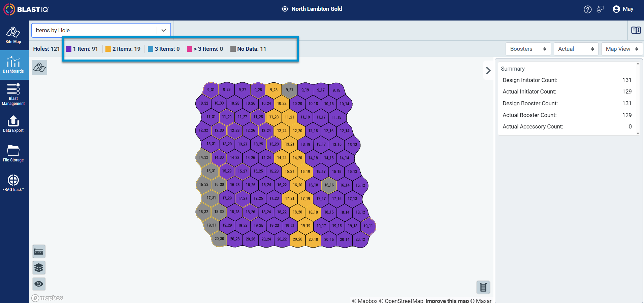
Task: Select hole 9_31 on the map
Action: [x=211, y=90]
